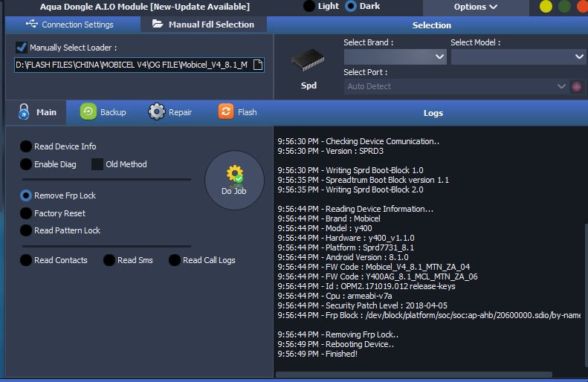Screen dimensions: 588x382
Task: Click the 'Cpu : armeabi-v7a' log line
Action: tap(335, 296)
